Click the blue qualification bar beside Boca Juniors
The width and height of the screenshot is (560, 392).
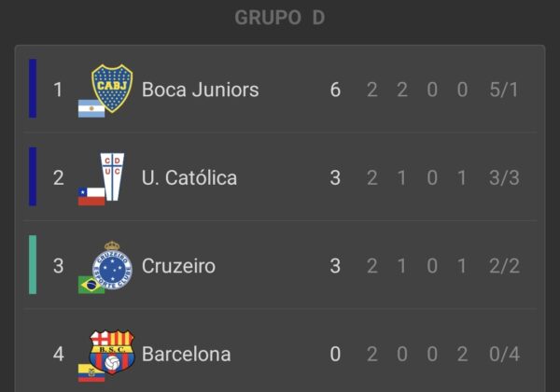pos(33,89)
